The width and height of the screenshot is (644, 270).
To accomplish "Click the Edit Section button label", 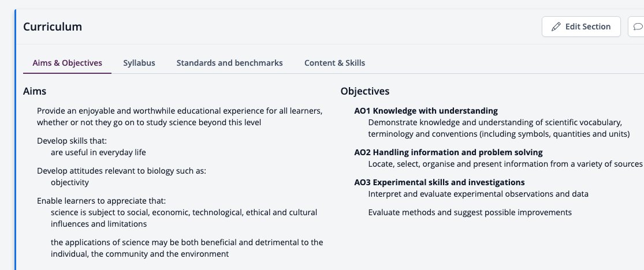I will point(588,27).
